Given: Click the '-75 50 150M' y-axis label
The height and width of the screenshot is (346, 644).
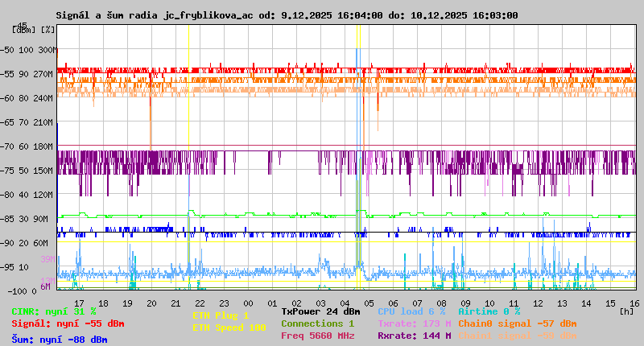Looking at the screenshot, I should pos(27,171).
